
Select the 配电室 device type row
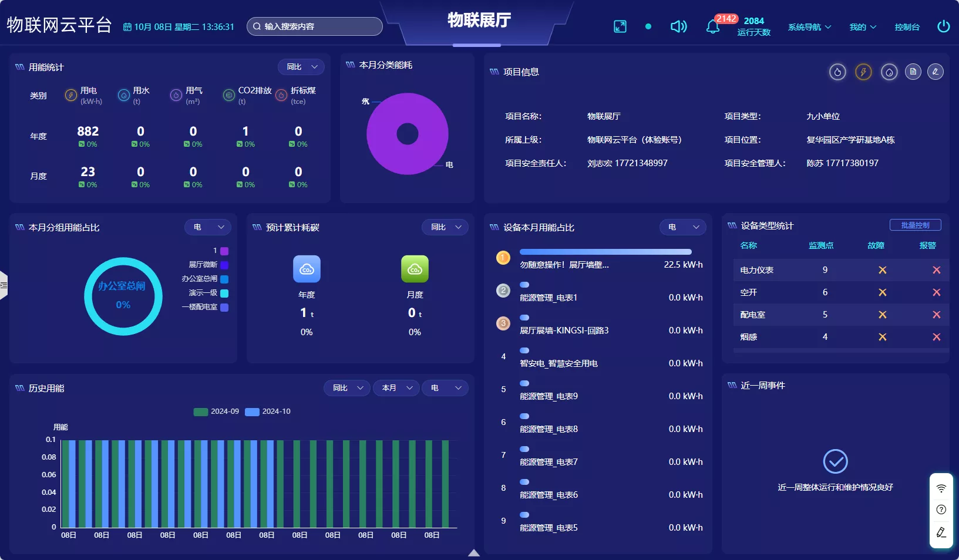[x=841, y=315]
